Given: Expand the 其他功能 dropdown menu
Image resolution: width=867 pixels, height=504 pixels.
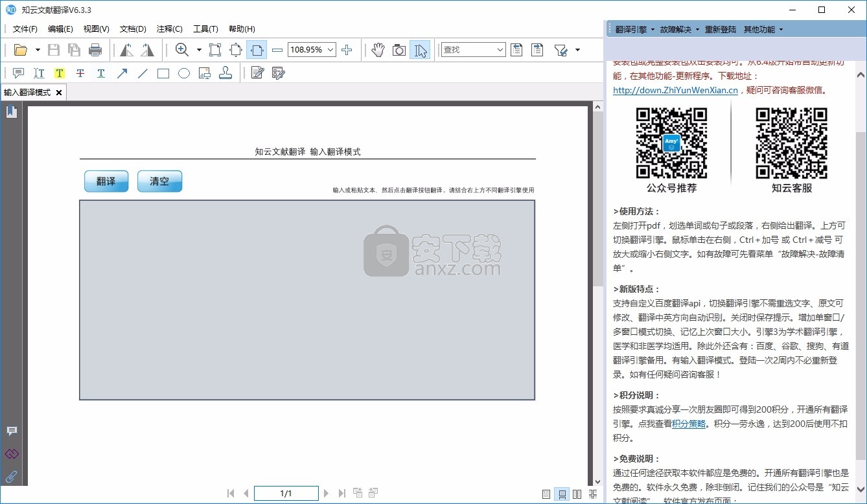Looking at the screenshot, I should [x=763, y=29].
